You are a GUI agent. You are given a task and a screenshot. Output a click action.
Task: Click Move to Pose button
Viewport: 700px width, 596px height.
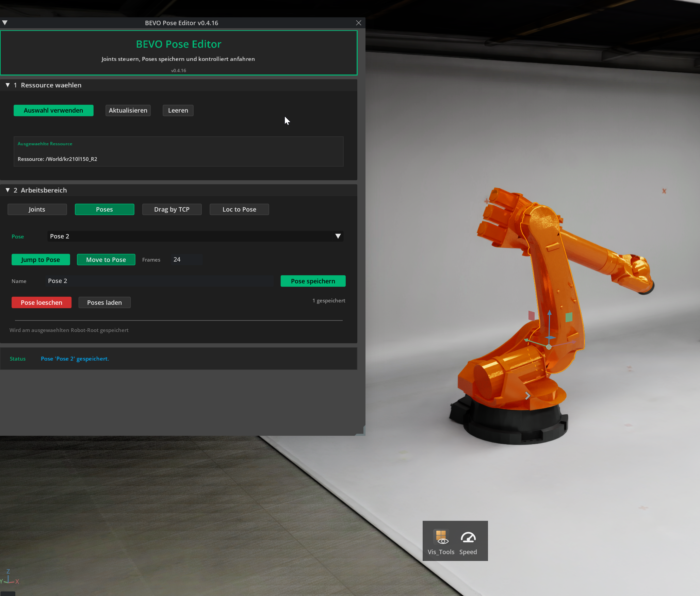point(106,260)
